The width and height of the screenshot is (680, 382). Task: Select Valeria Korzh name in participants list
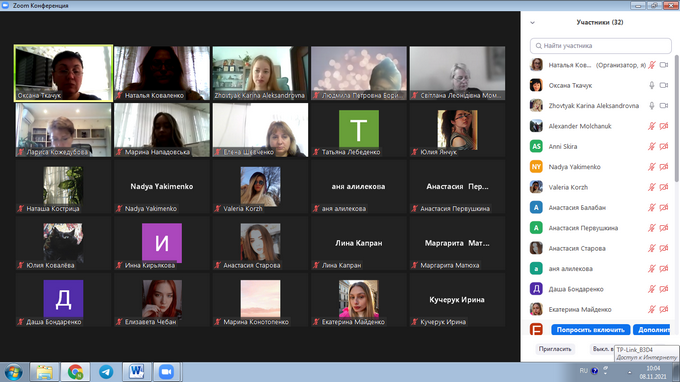coord(568,187)
